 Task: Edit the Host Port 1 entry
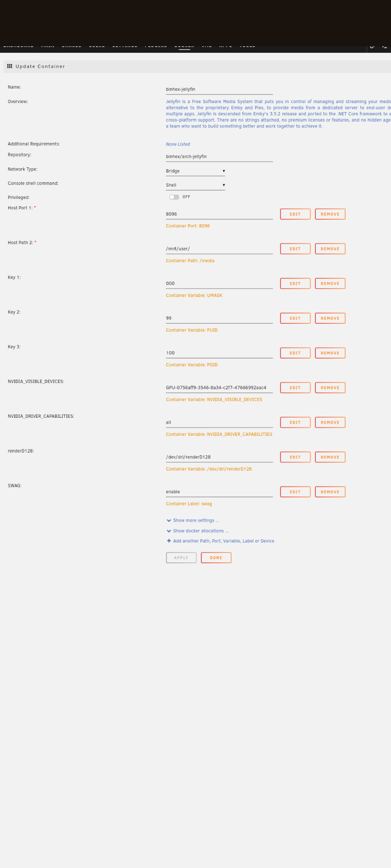pos(295,214)
